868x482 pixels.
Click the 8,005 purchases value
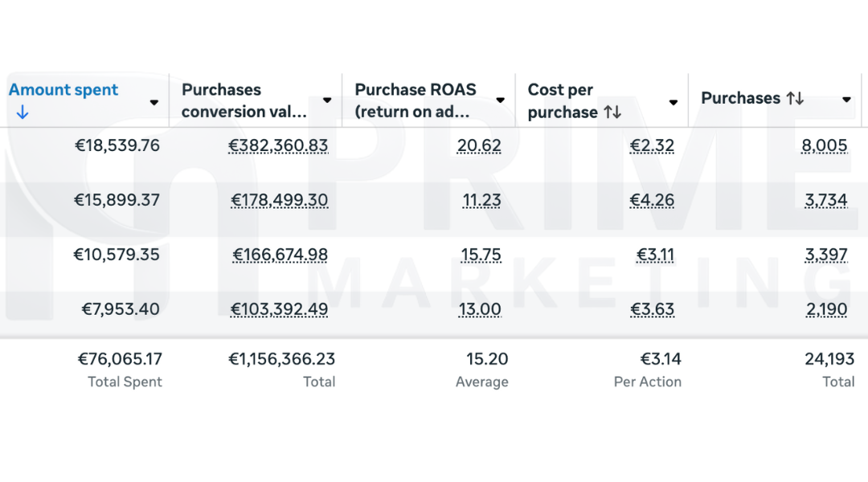(825, 145)
